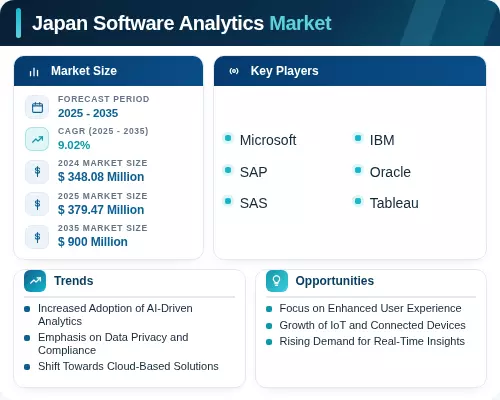Viewport: 500px width, 400px height.
Task: Click Increased Adoption of AI-Driven Analytics trend
Action: (x=115, y=315)
